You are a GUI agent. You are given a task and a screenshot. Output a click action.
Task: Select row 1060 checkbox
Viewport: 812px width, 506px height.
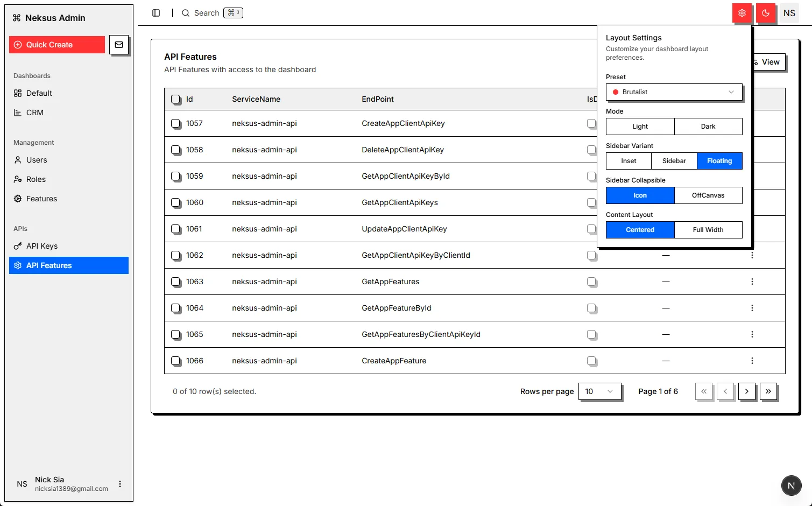(x=176, y=202)
